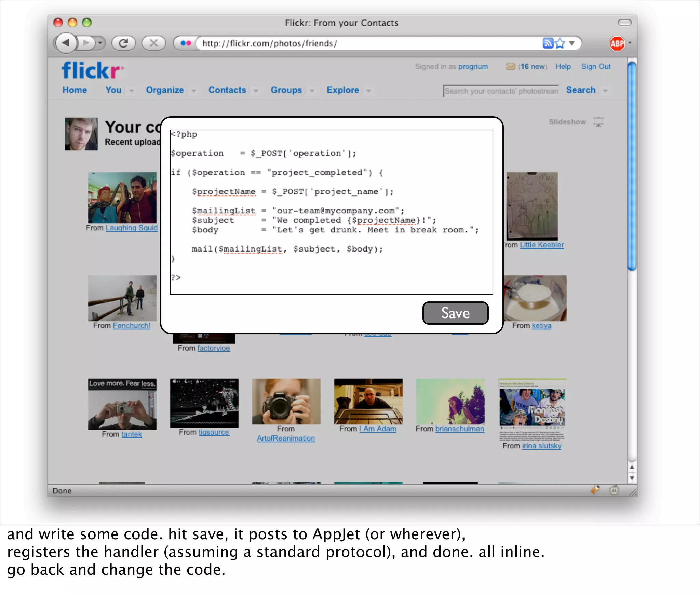Click the RSS feed icon in address bar
Image resolution: width=700 pixels, height=596 pixels.
point(548,43)
